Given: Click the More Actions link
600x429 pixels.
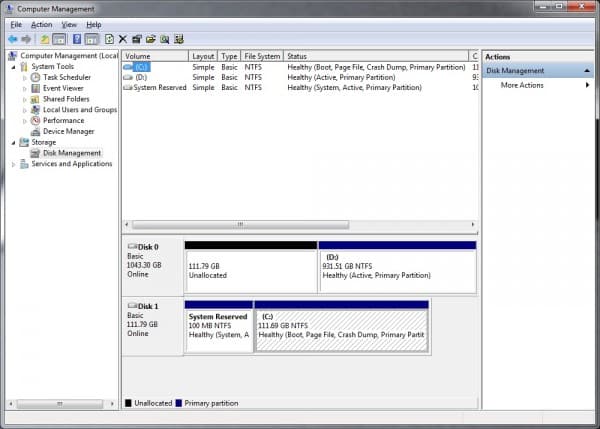Looking at the screenshot, I should point(522,85).
